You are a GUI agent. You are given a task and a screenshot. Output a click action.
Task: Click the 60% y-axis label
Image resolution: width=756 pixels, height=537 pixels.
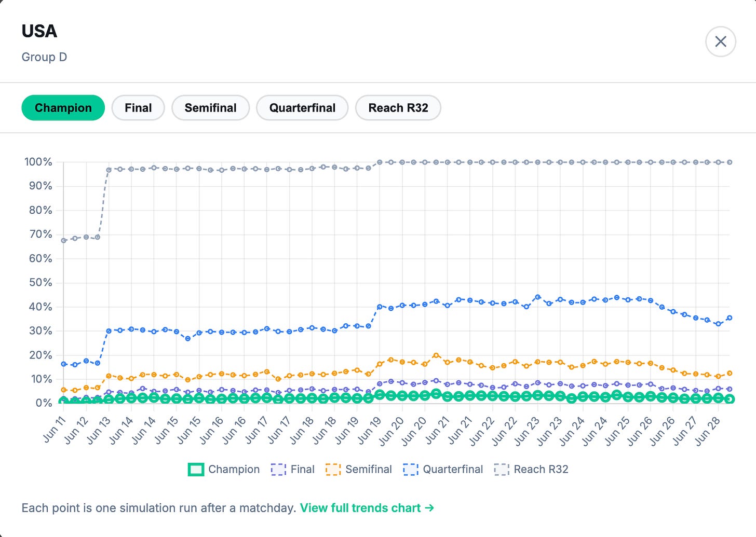click(40, 258)
